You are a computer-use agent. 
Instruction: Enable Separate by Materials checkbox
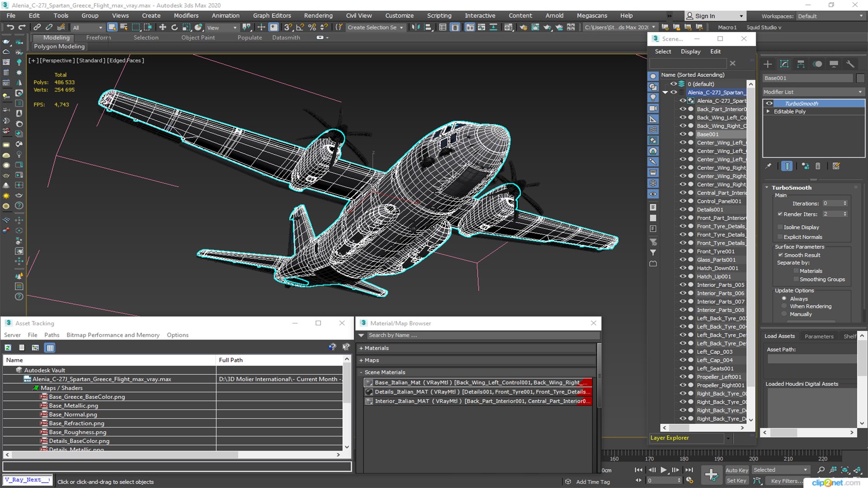click(796, 271)
